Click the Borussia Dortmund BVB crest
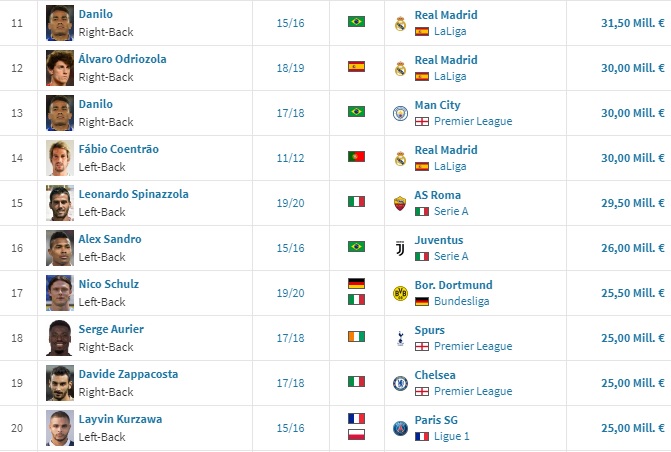Viewport: 671px width, 452px height. point(400,293)
